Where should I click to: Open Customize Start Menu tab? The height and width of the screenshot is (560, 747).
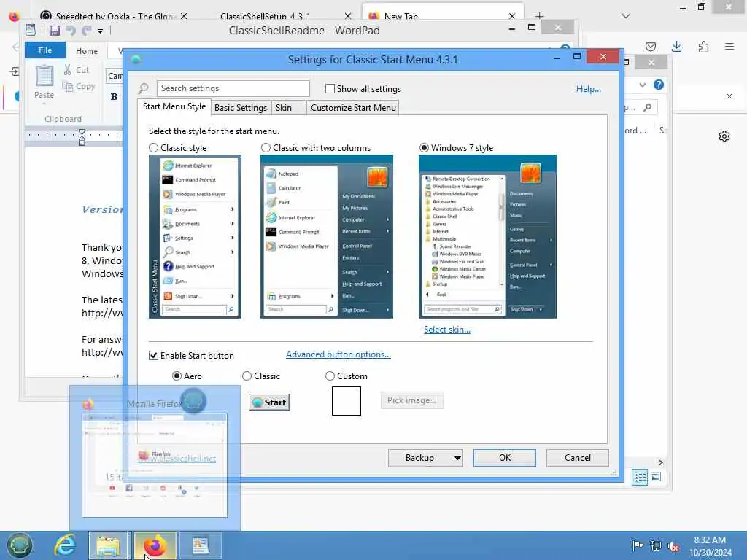tap(353, 108)
